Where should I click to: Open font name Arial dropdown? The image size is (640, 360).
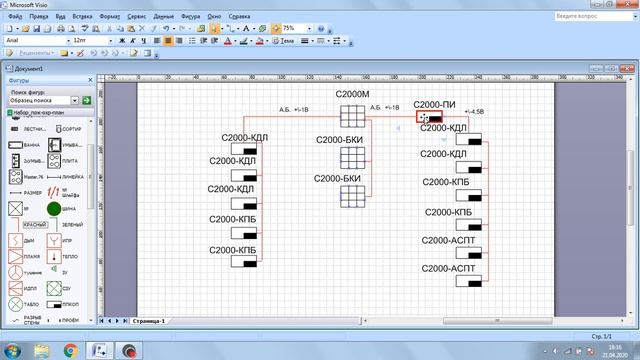[x=68, y=41]
